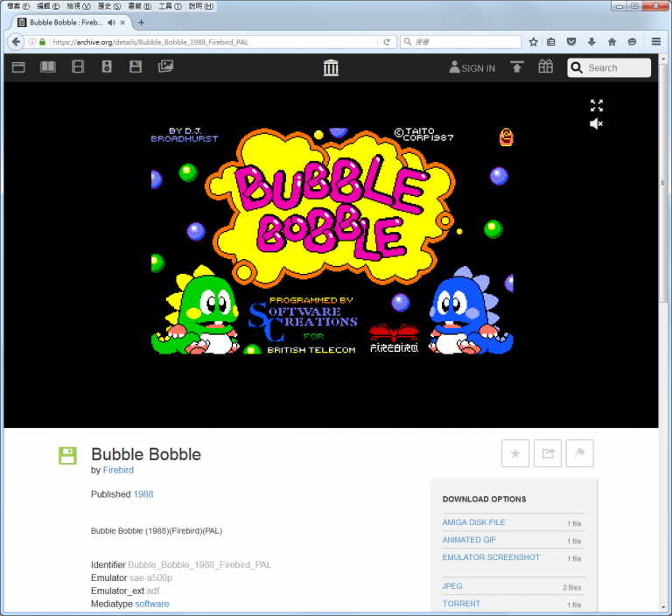The width and height of the screenshot is (672, 616).
Task: Open the software mediatype link
Action: point(151,604)
